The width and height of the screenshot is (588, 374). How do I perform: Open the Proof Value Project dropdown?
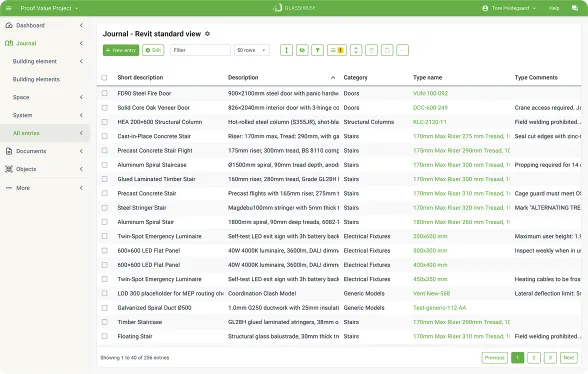coord(49,8)
